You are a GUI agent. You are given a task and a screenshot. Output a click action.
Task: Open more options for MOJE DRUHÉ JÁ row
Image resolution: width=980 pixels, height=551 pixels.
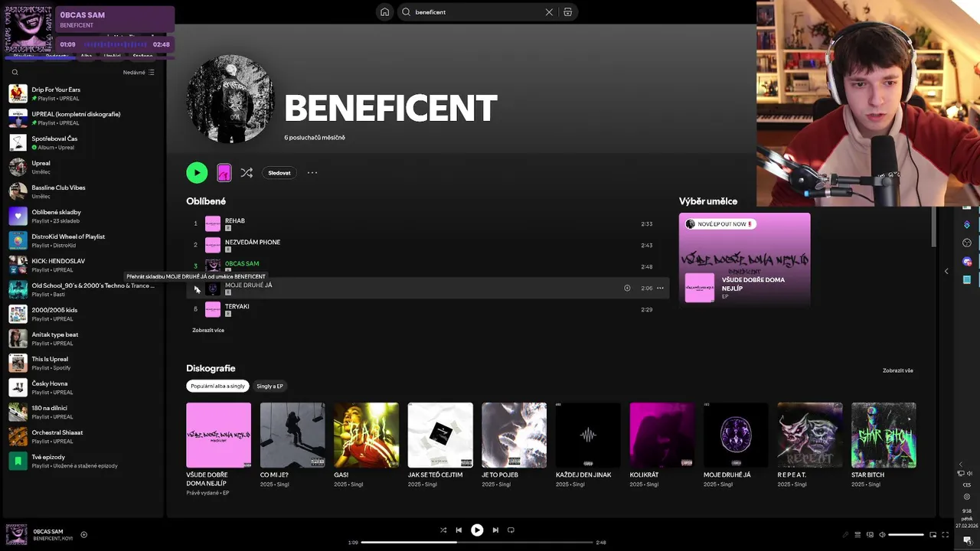(660, 289)
